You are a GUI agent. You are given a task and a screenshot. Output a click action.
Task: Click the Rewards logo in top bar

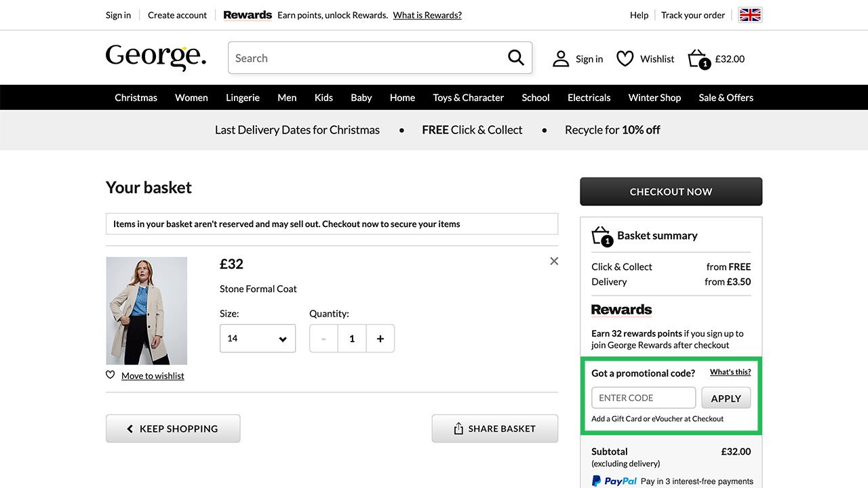pos(248,15)
